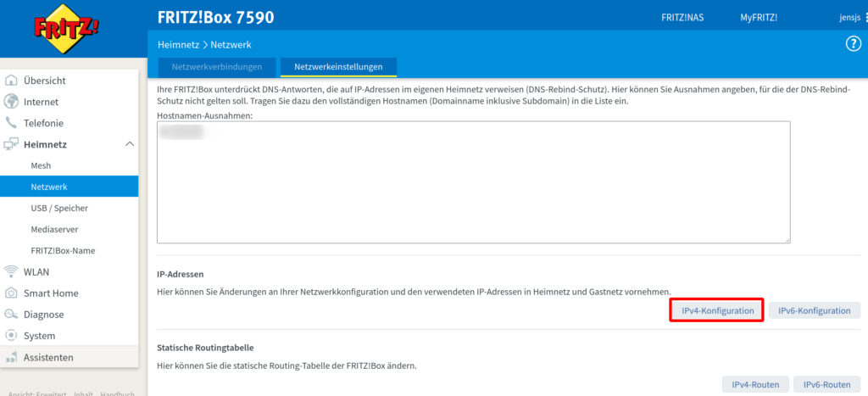
Task: Click the Smart Home icon
Action: click(x=10, y=293)
